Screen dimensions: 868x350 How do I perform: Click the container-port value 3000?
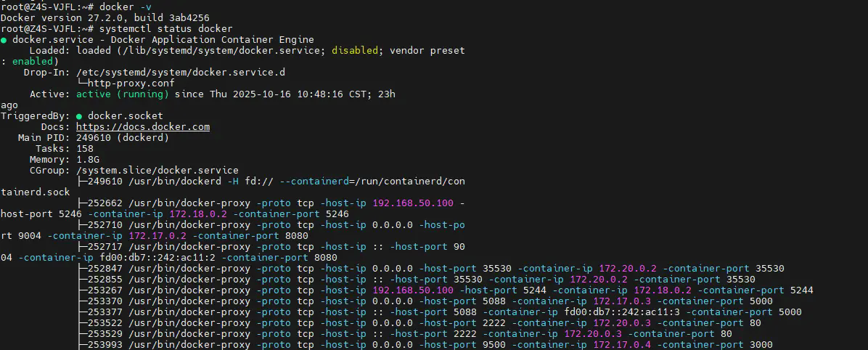click(x=761, y=344)
